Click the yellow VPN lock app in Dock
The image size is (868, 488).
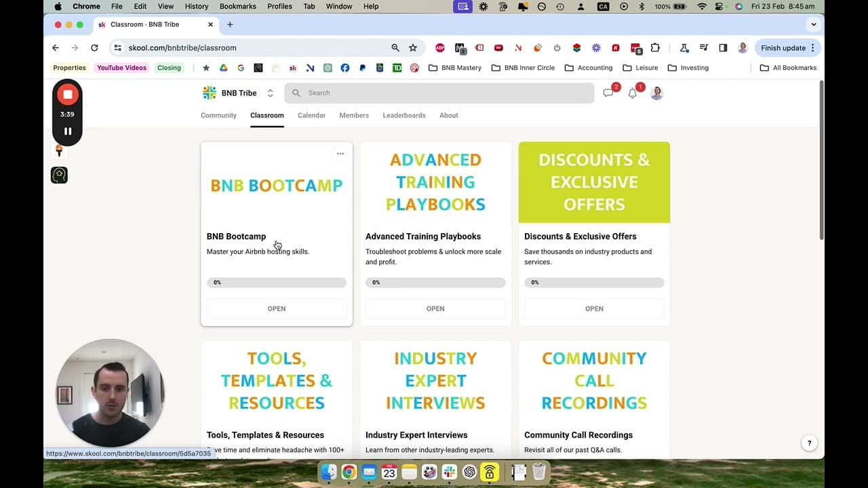tap(490, 472)
